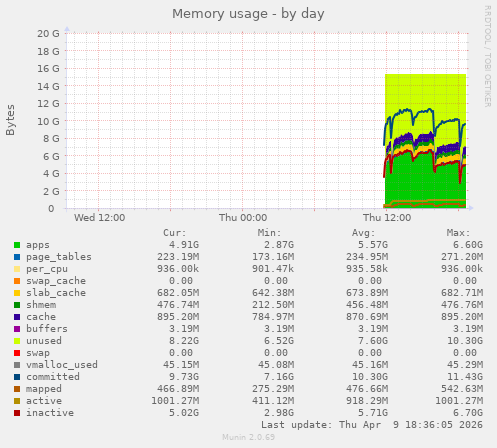
Task: Click the cache dark purple swatch
Action: pyautogui.click(x=17, y=317)
